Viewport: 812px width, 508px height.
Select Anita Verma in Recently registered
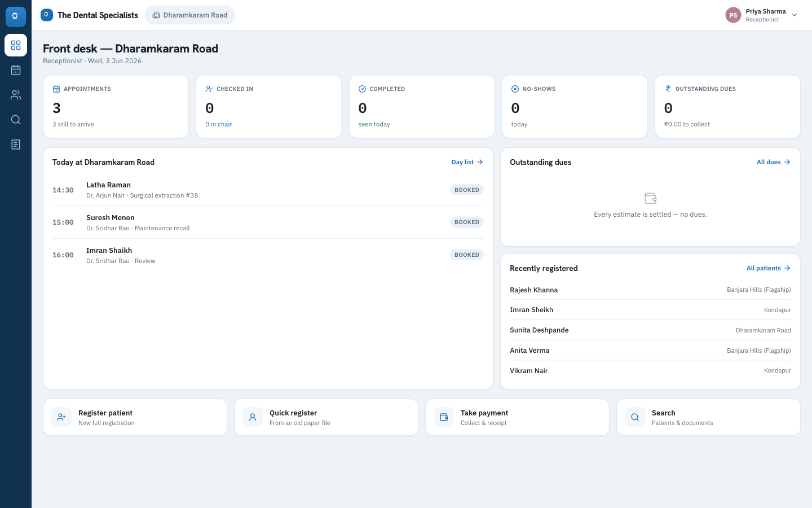coord(650,351)
